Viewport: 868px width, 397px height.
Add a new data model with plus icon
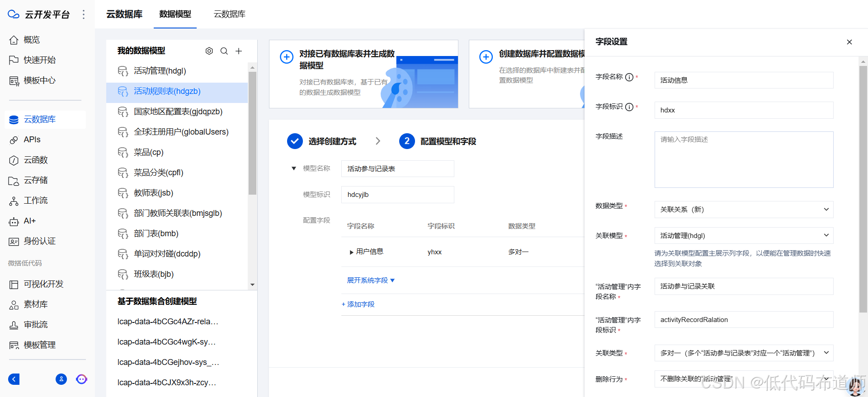[x=239, y=51]
